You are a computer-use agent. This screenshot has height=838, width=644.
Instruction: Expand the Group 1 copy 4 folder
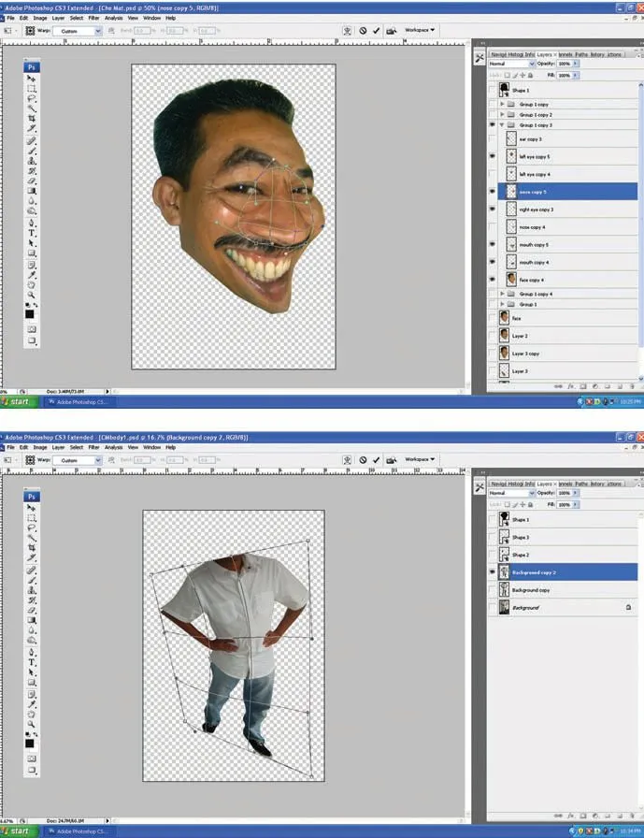pyautogui.click(x=502, y=294)
